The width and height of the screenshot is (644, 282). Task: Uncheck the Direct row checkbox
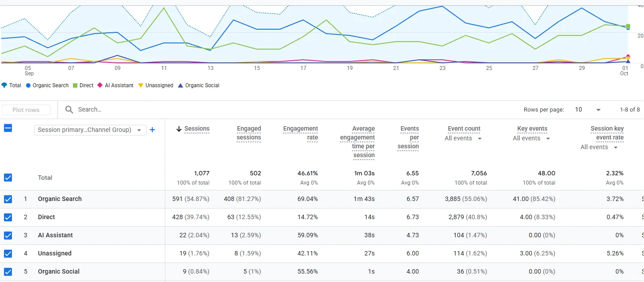point(8,217)
